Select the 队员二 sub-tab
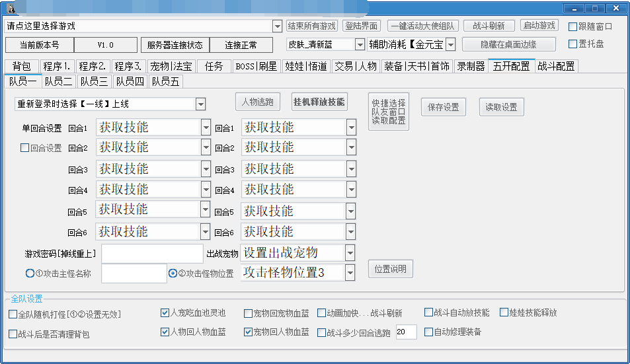This screenshot has width=630, height=364. (x=59, y=81)
